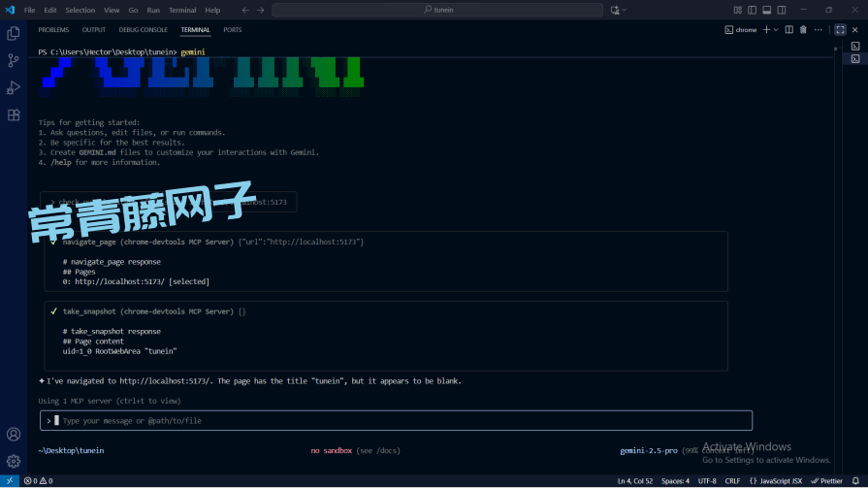Viewport: 868px width, 488px height.
Task: Switch to the PROBLEMS panel tab
Action: click(x=53, y=30)
